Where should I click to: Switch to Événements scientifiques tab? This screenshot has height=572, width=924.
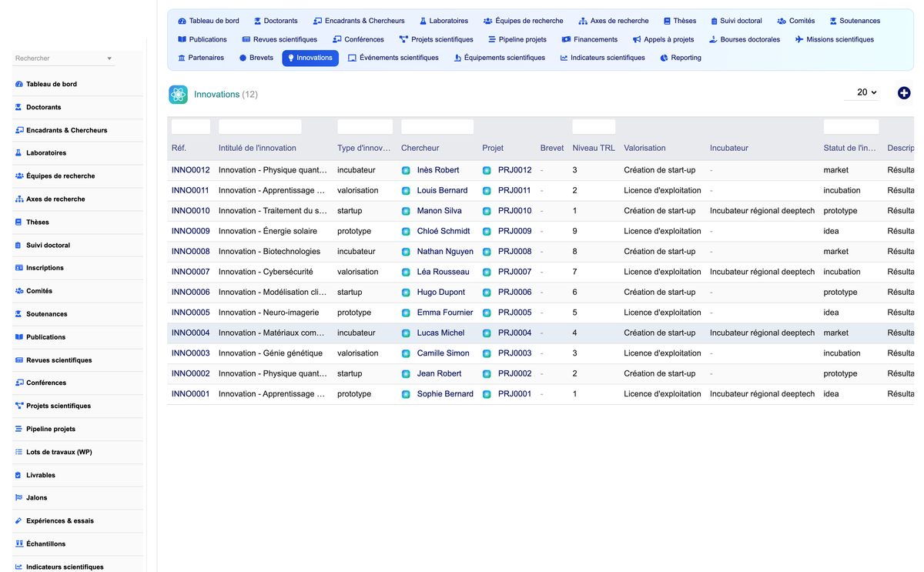pos(393,58)
